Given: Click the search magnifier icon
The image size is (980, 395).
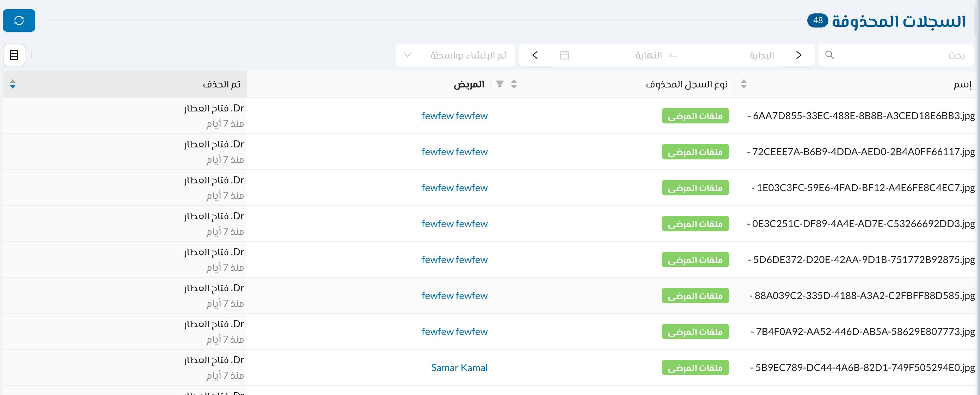Looking at the screenshot, I should point(830,55).
